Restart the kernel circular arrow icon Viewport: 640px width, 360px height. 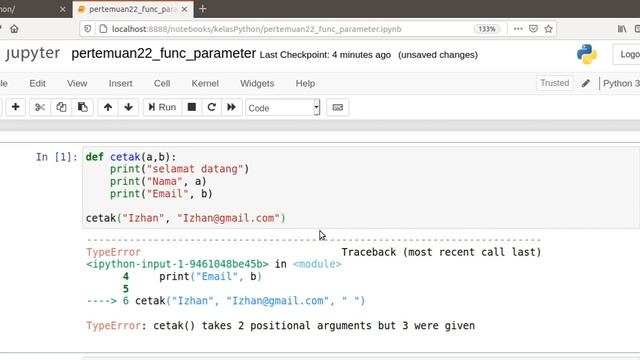point(211,107)
